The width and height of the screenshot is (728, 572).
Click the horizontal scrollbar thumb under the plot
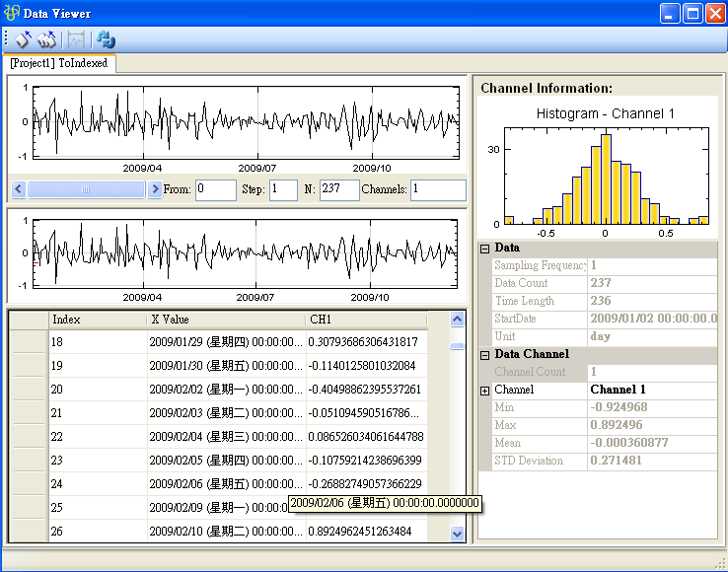click(86, 189)
